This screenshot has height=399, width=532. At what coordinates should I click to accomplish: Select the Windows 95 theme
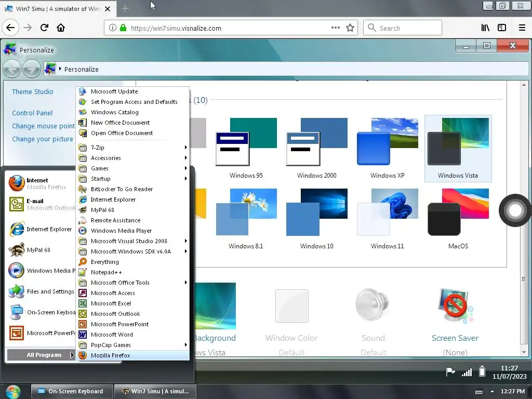pos(246,149)
